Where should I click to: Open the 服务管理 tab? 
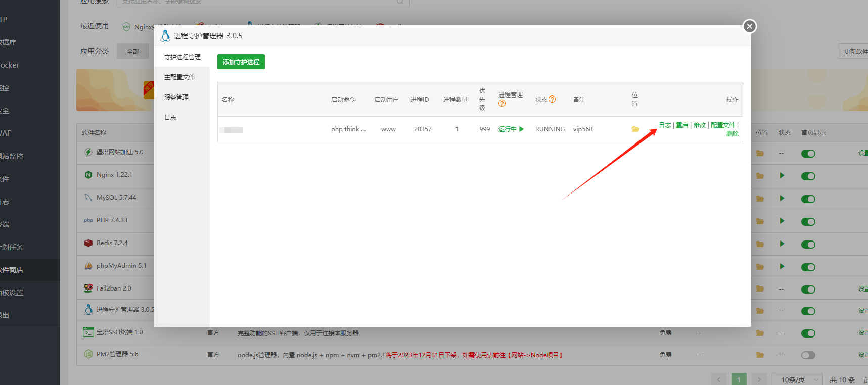point(176,98)
